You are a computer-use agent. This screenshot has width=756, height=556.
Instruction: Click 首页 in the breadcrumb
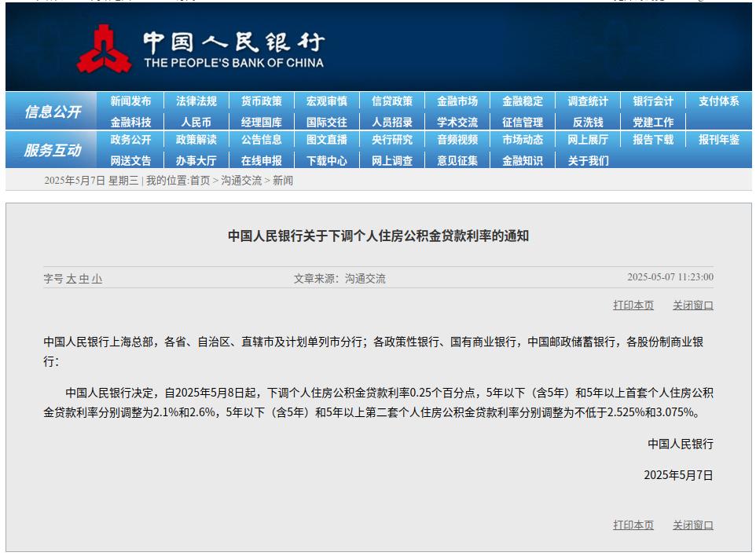click(x=200, y=181)
